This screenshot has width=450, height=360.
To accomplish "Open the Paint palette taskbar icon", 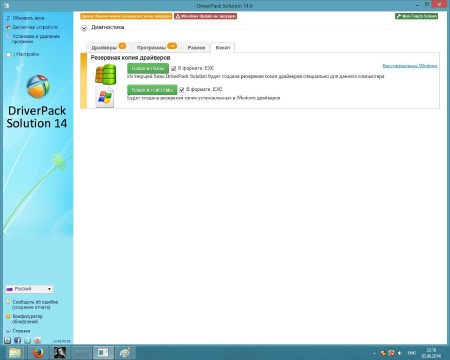I will click(125, 353).
